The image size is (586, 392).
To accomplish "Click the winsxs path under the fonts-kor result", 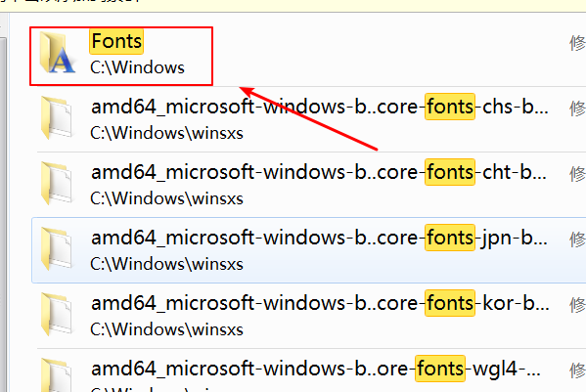I will point(166,329).
